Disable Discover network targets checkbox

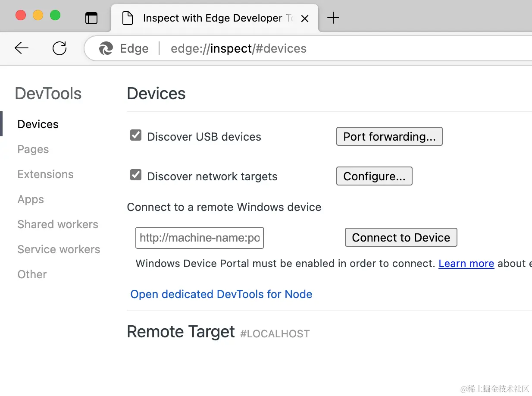[136, 175]
